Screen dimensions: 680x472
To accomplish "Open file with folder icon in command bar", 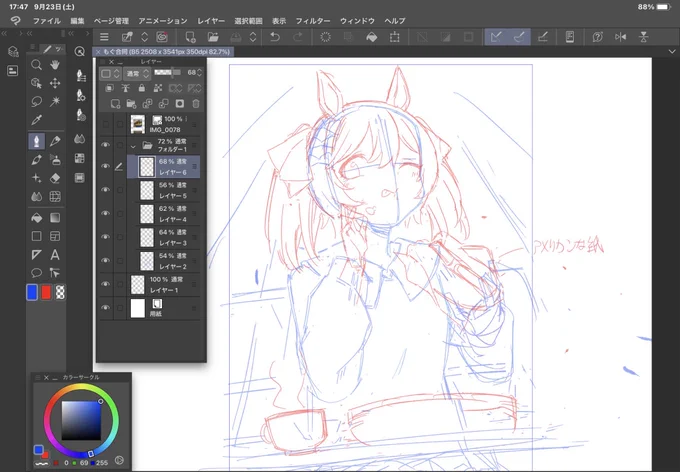I will pos(213,37).
